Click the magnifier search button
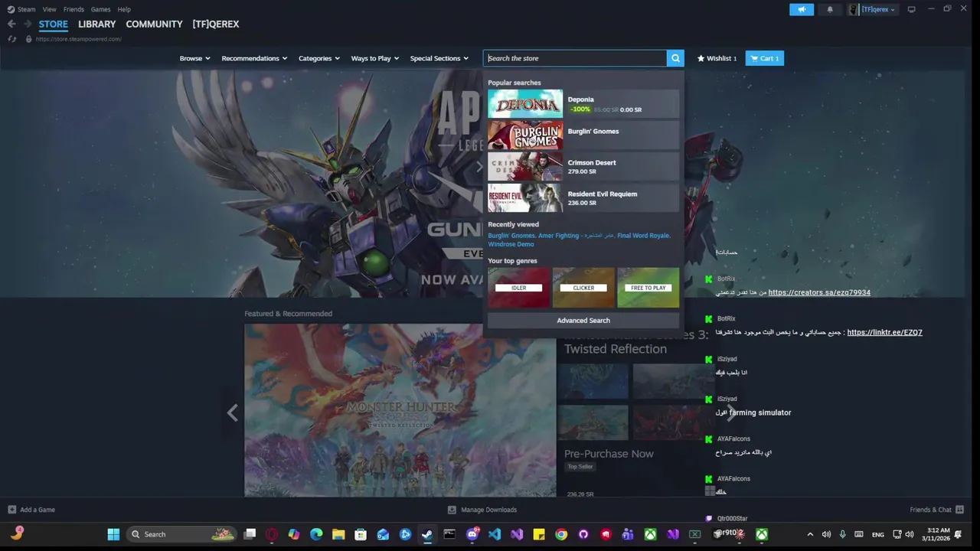This screenshot has width=980, height=551. coord(675,58)
